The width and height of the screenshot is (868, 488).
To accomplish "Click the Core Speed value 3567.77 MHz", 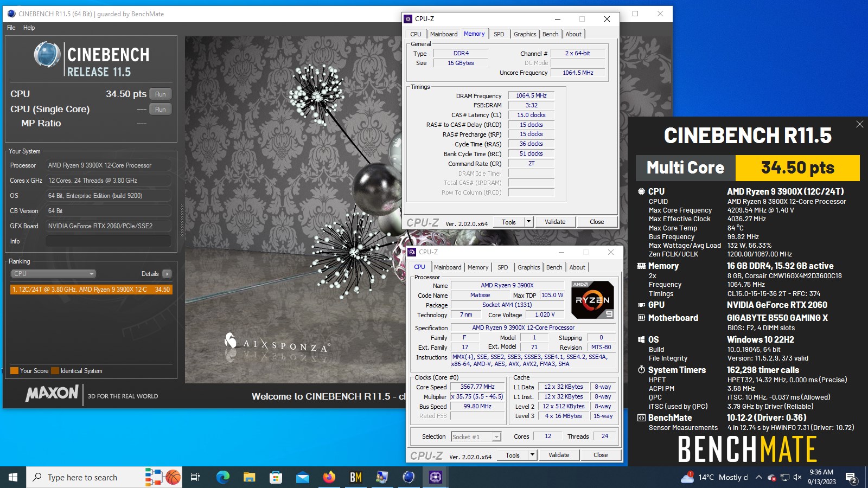I will 477,387.
